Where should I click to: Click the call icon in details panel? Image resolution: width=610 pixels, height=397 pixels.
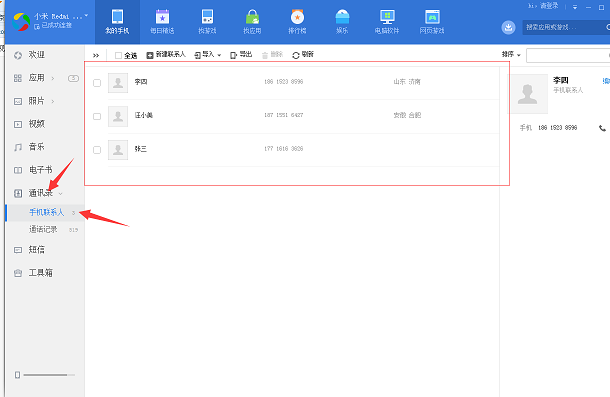602,128
